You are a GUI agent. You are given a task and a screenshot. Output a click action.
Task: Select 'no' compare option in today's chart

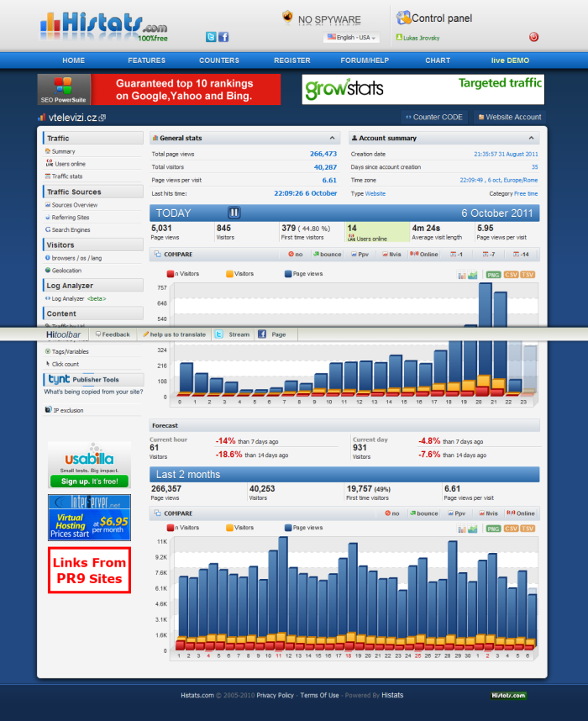pyautogui.click(x=295, y=255)
